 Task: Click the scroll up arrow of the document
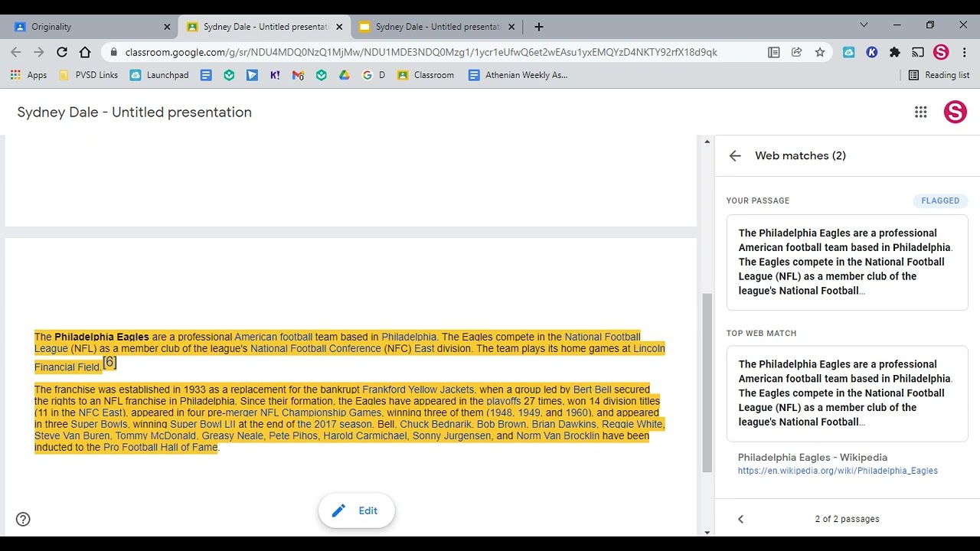pyautogui.click(x=707, y=142)
